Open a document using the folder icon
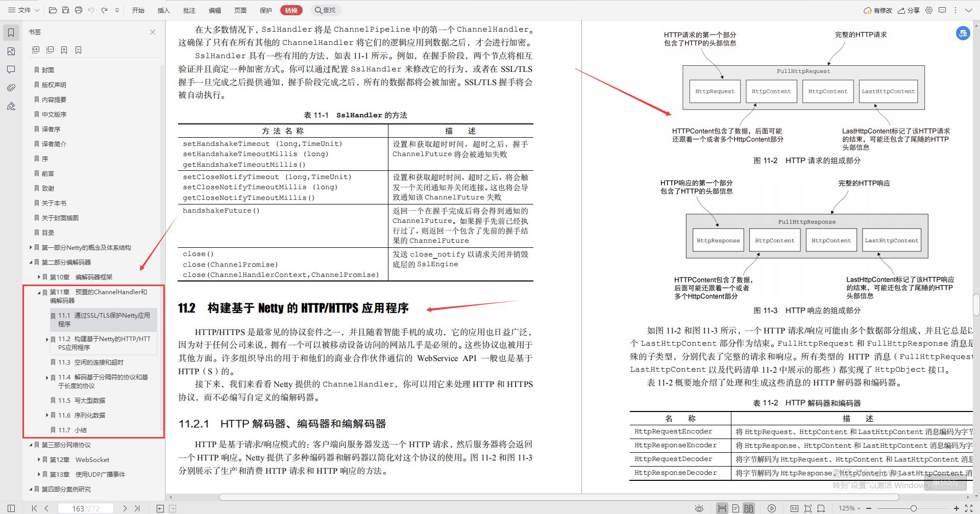This screenshot has height=514, width=980. pyautogui.click(x=53, y=10)
